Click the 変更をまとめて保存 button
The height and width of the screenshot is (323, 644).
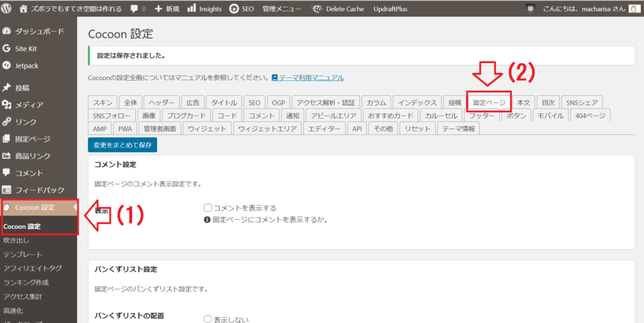point(123,144)
